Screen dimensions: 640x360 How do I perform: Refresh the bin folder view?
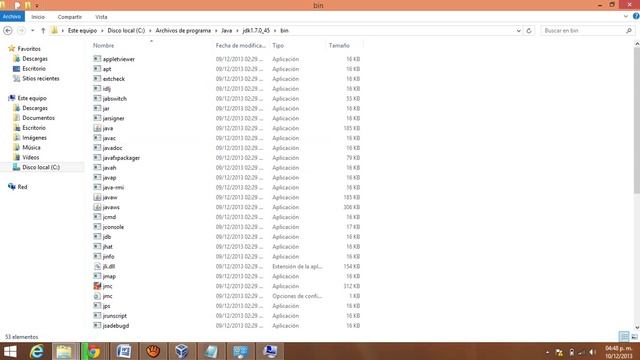click(x=529, y=31)
